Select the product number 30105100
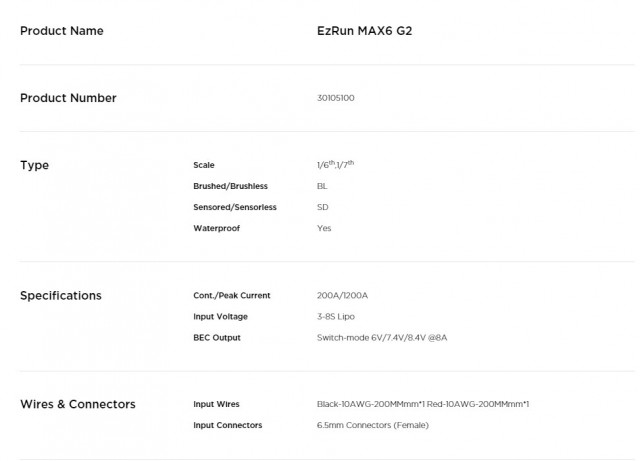Screen dimensions: 640x461 click(x=335, y=98)
